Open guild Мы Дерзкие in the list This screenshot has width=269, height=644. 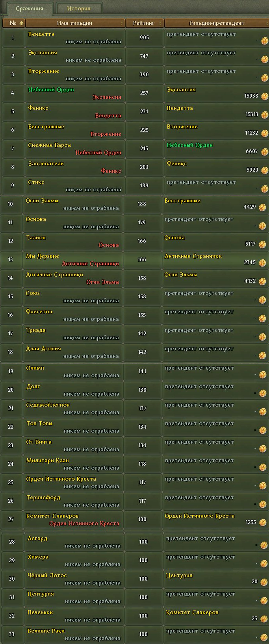(43, 256)
